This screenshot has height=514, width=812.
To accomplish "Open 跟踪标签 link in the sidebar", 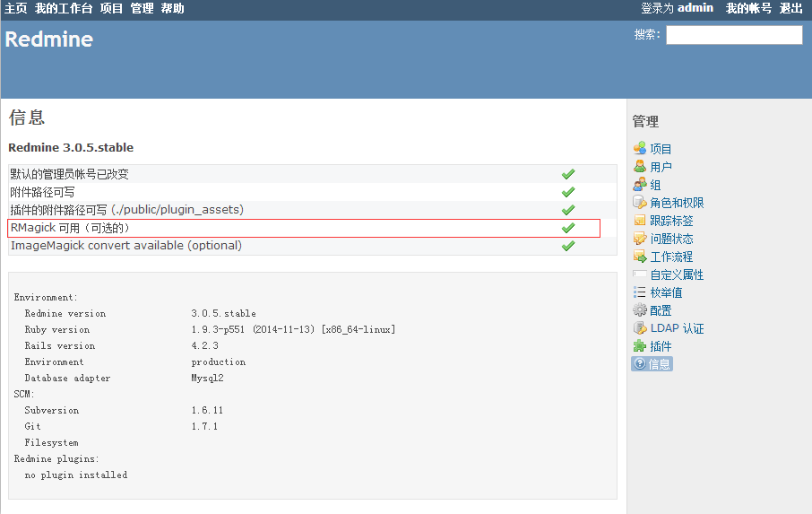I will click(671, 221).
